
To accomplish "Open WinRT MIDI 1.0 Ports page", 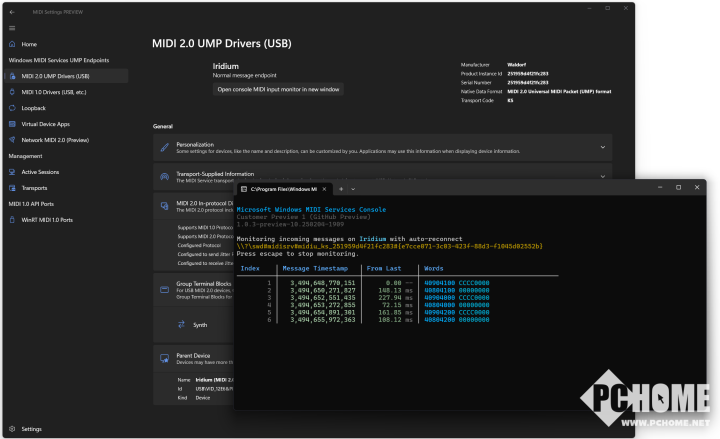I will tap(47, 220).
